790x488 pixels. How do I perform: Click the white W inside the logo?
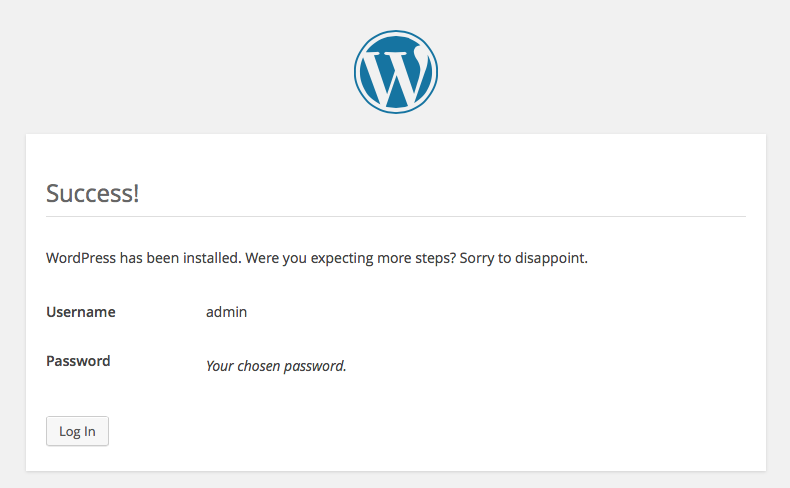click(x=396, y=75)
